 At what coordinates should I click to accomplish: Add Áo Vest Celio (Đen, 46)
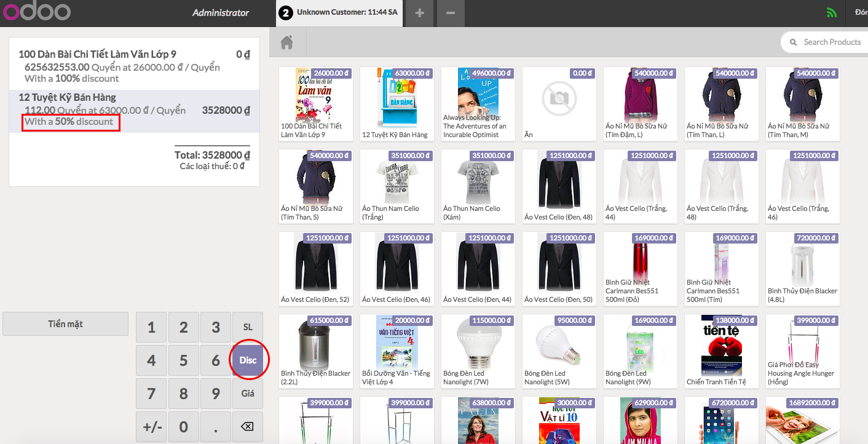[x=397, y=269]
